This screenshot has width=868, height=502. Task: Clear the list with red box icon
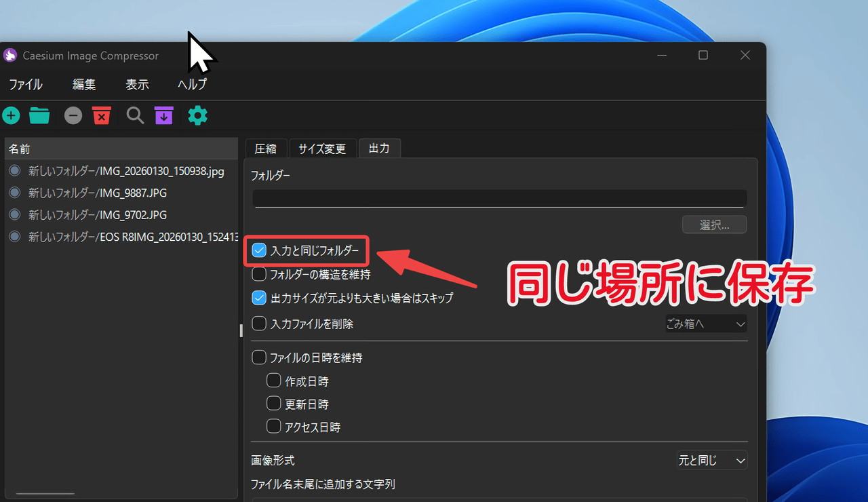(x=102, y=116)
